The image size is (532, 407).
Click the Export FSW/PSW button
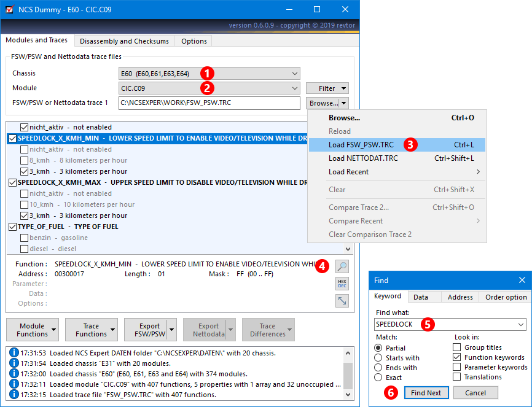point(146,330)
